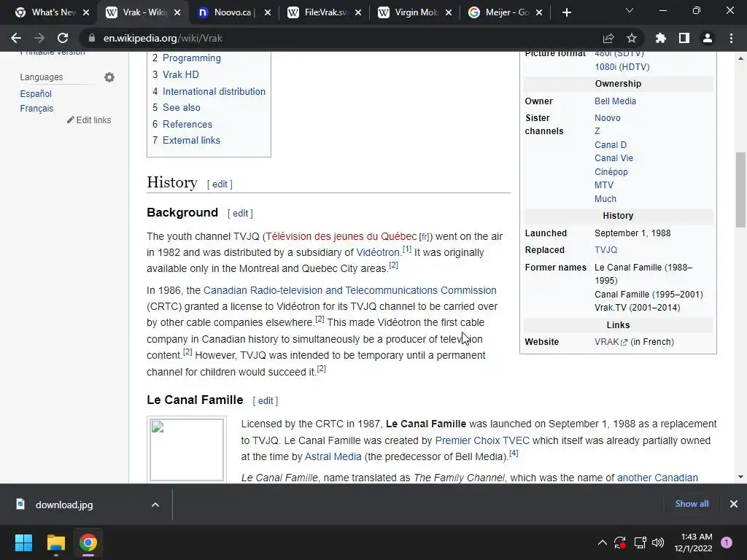Open notification center badge
This screenshot has width=747, height=560.
(x=727, y=542)
